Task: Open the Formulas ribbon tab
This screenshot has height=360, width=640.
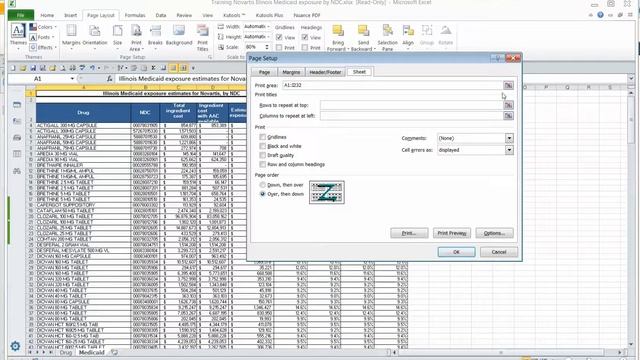Action: (x=135, y=15)
